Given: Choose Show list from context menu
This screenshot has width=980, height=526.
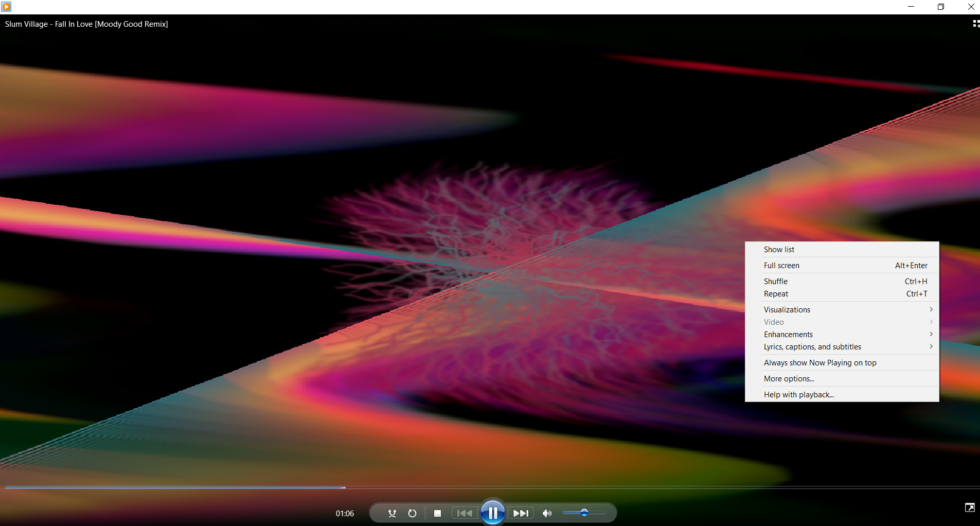Looking at the screenshot, I should (x=842, y=250).
